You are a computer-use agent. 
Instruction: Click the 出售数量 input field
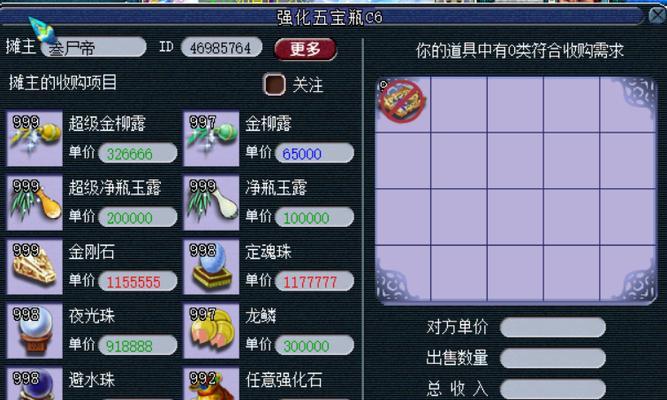553,358
